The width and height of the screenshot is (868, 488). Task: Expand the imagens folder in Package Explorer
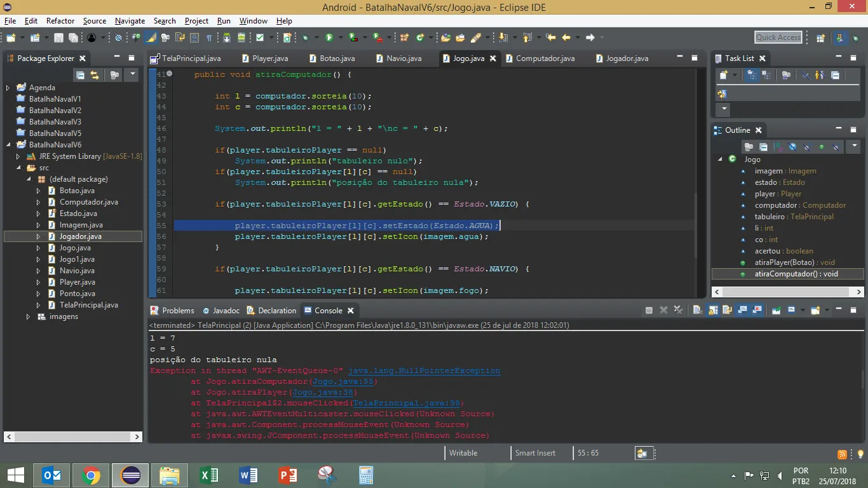(28, 316)
